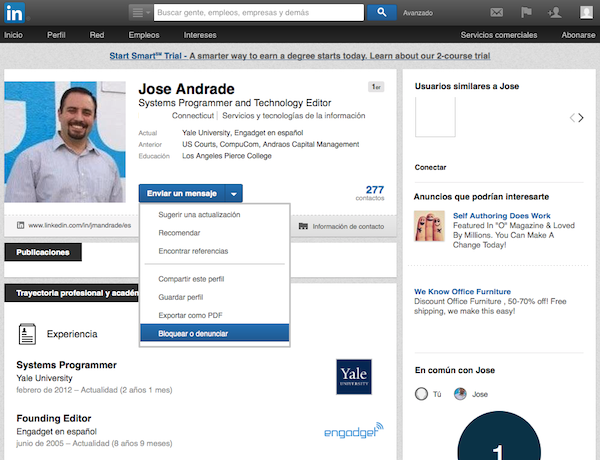
Task: Click the finger faces ad image
Action: pyautogui.click(x=429, y=226)
